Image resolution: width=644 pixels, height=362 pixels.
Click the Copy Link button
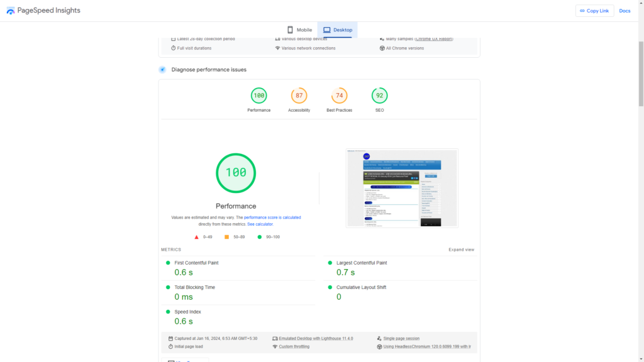click(x=595, y=11)
